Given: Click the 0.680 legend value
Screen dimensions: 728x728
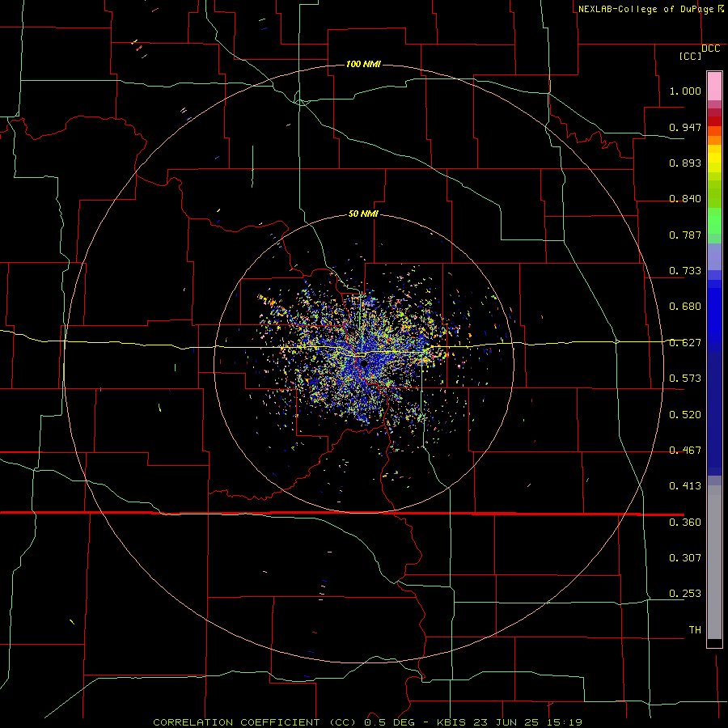Looking at the screenshot, I should pos(685,307).
